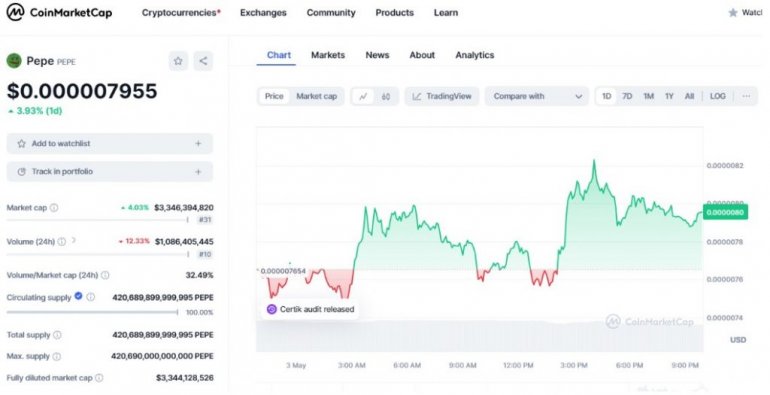Click Add to watchlist button
Image resolution: width=770 pixels, height=395 pixels.
coord(110,143)
